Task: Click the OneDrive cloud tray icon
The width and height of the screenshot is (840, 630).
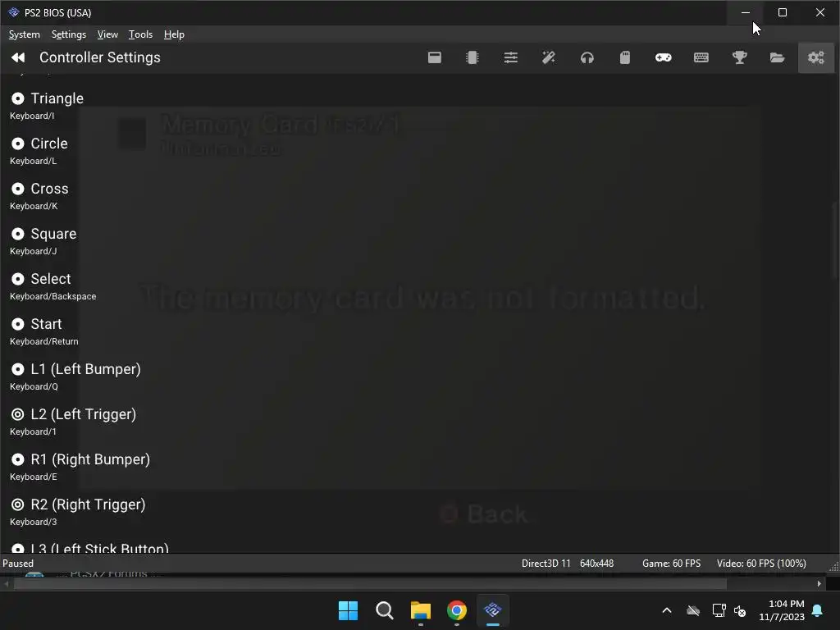Action: [693, 610]
